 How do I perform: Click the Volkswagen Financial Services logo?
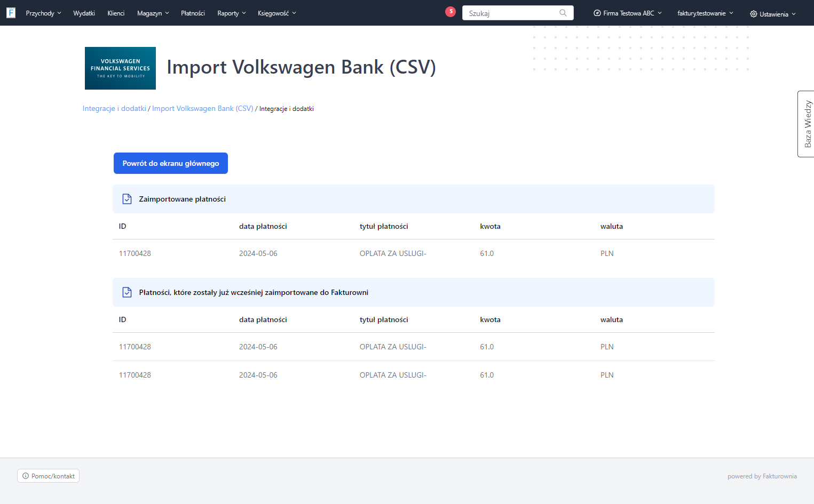pyautogui.click(x=120, y=68)
